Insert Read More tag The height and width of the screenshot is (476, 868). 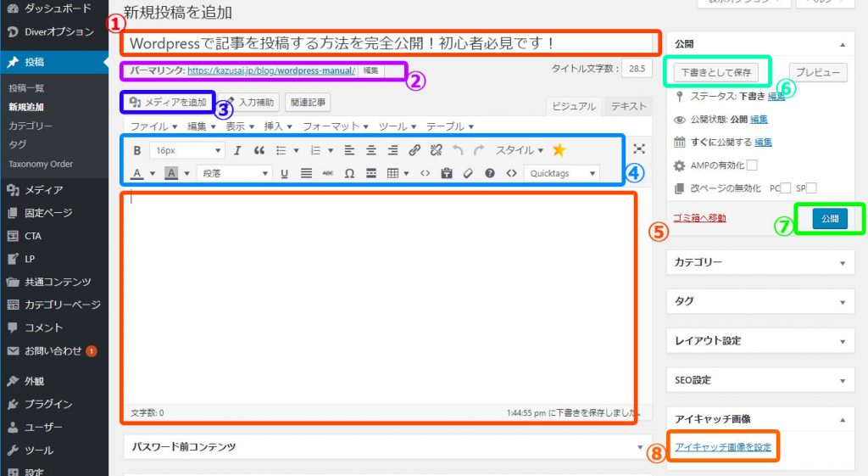(371, 173)
